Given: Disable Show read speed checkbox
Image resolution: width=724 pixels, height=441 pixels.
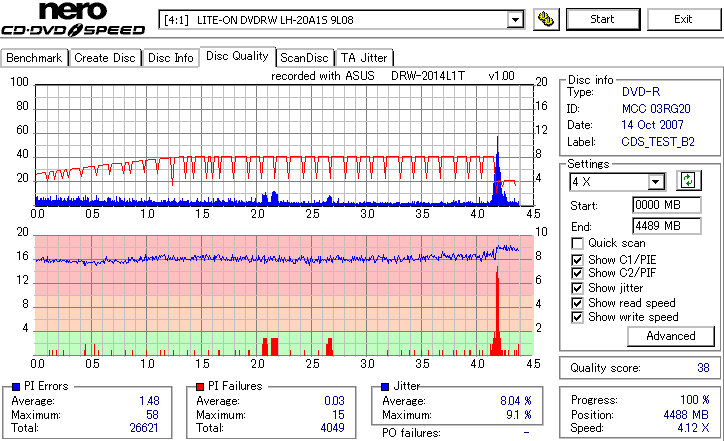Looking at the screenshot, I should pyautogui.click(x=577, y=303).
